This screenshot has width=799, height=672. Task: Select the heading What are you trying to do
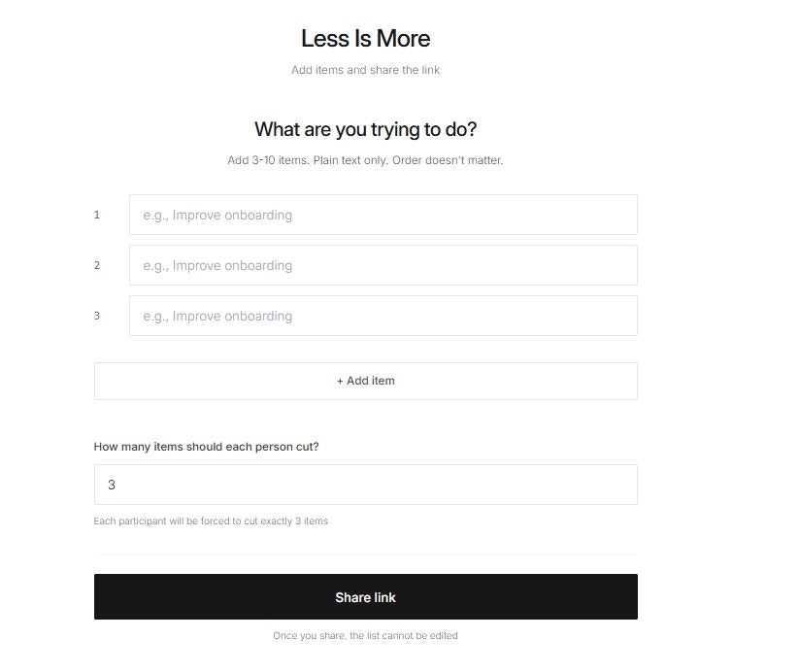tap(365, 129)
